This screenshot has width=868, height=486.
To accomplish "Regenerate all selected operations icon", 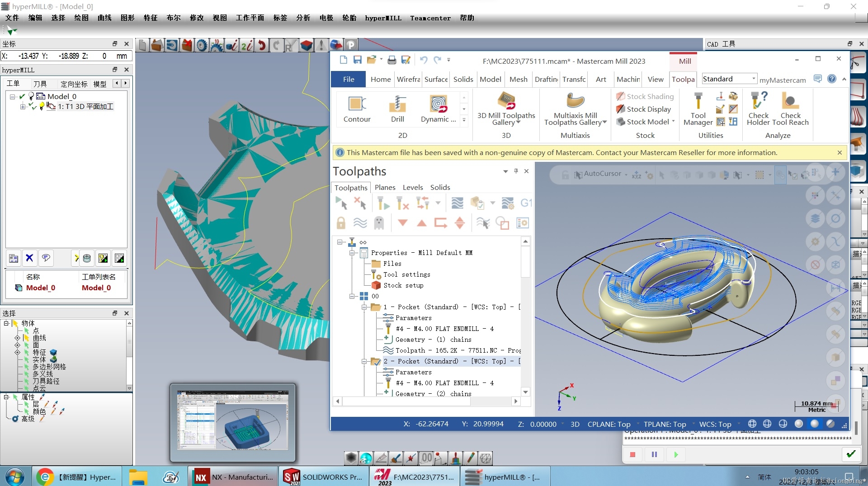I will (x=383, y=203).
